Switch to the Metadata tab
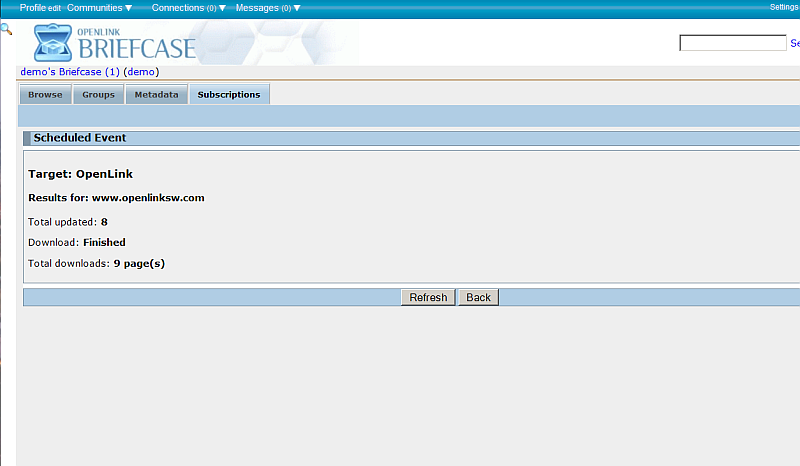This screenshot has width=800, height=466. (157, 94)
